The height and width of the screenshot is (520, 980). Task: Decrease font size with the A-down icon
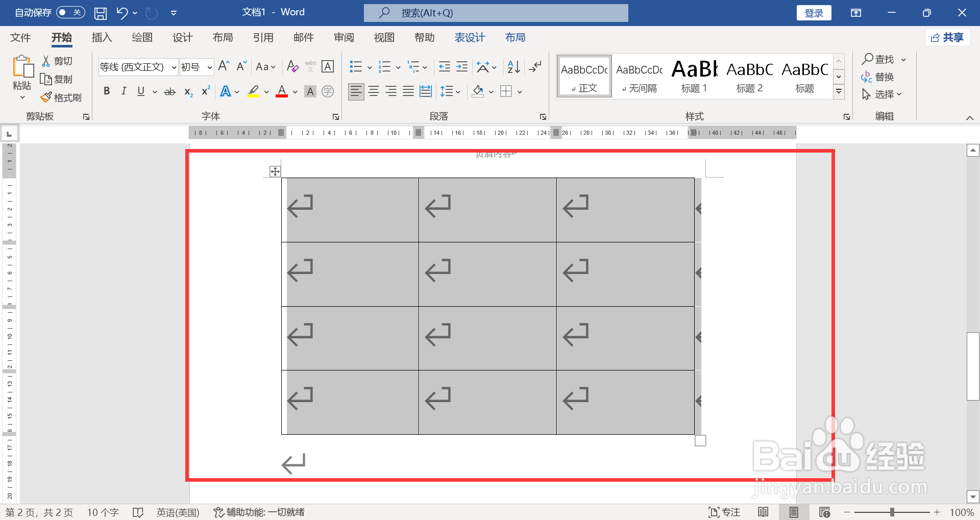click(241, 66)
